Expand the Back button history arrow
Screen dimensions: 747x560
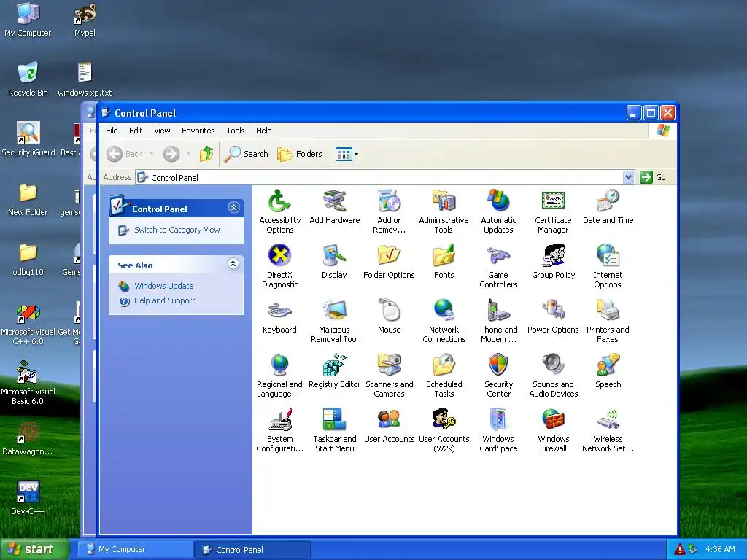151,154
